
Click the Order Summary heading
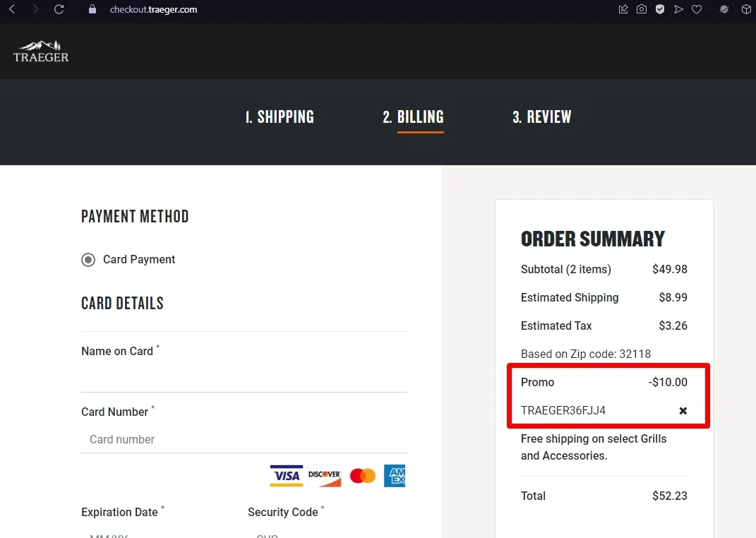point(592,239)
